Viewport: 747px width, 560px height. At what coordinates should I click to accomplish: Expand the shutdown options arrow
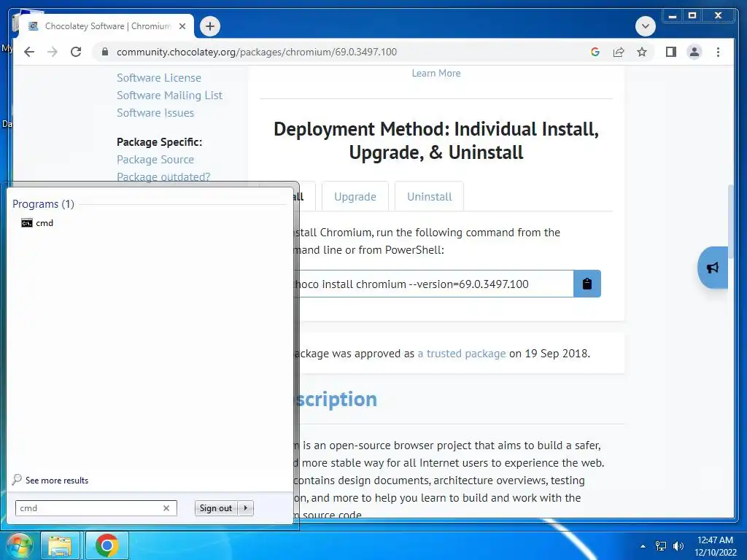tap(245, 508)
